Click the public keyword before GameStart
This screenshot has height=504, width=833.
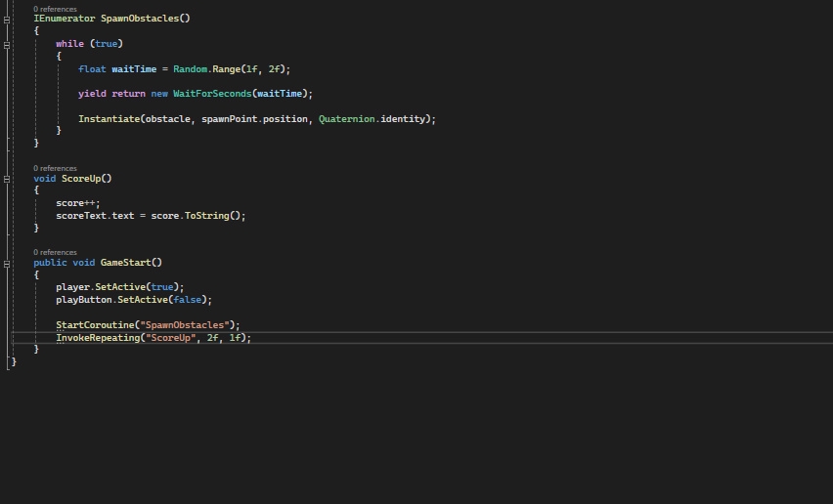pos(50,262)
